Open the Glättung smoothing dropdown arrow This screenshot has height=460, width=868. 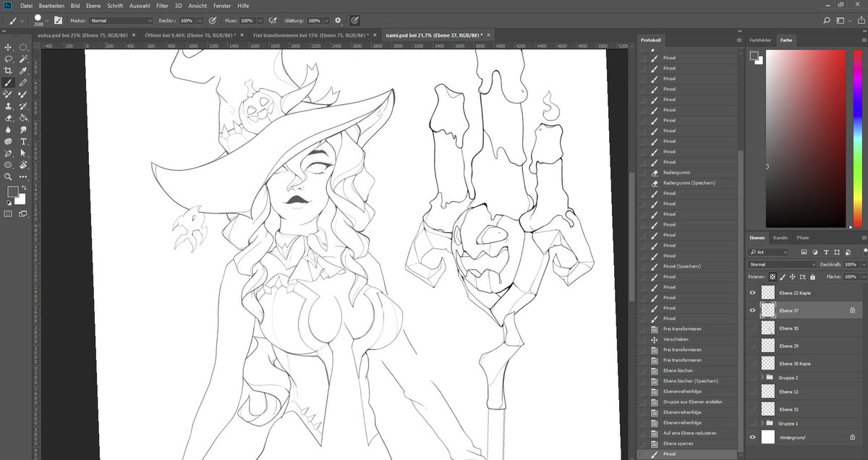pyautogui.click(x=327, y=21)
